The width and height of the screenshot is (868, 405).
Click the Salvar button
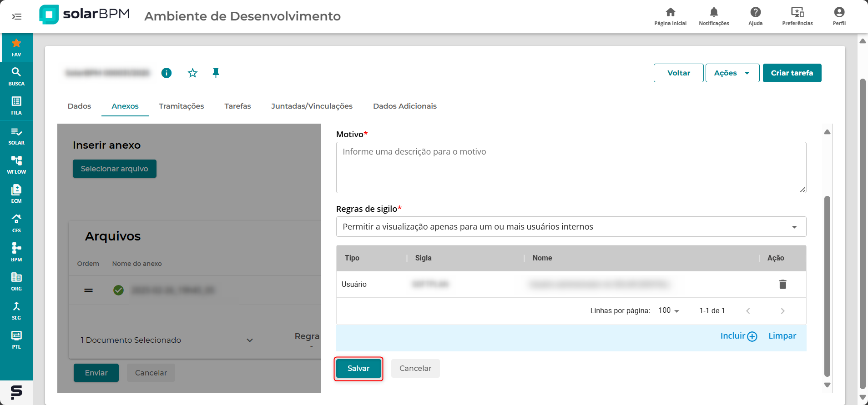click(358, 368)
